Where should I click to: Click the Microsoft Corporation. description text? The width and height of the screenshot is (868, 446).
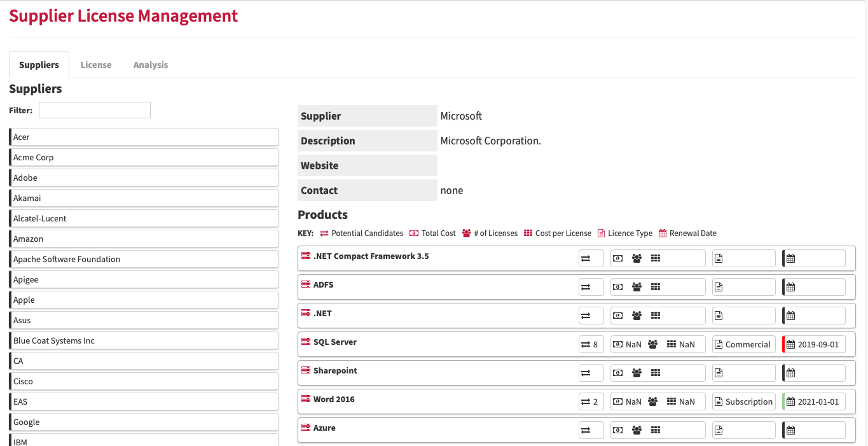pos(491,141)
